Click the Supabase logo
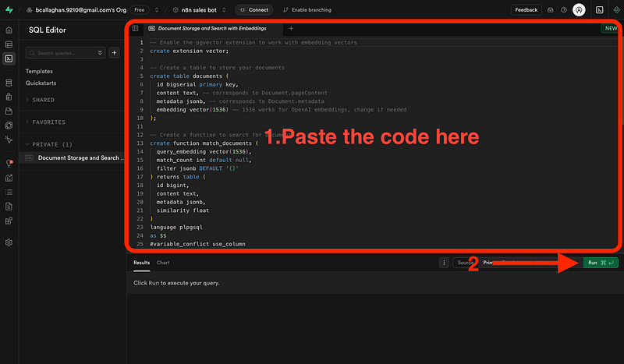This screenshot has height=364, width=624. 9,10
